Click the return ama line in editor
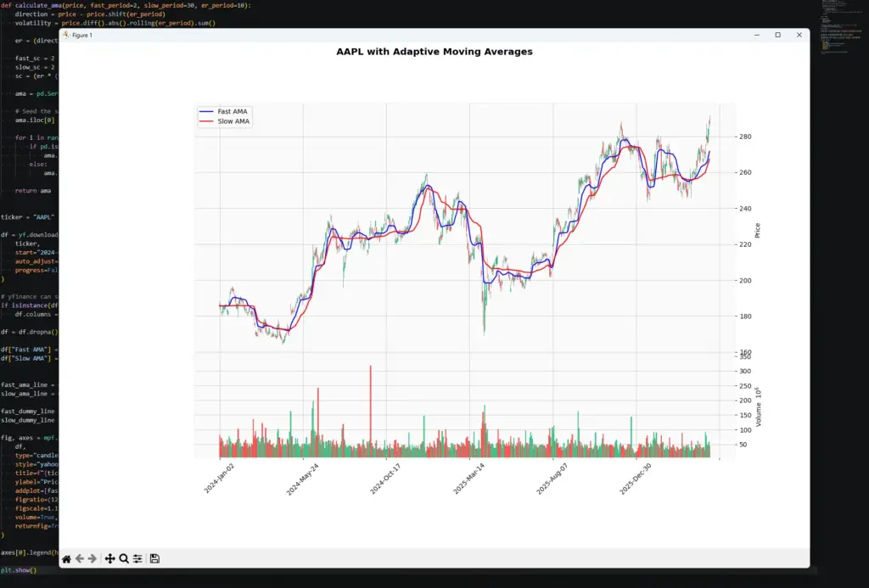The image size is (869, 588). (x=33, y=191)
